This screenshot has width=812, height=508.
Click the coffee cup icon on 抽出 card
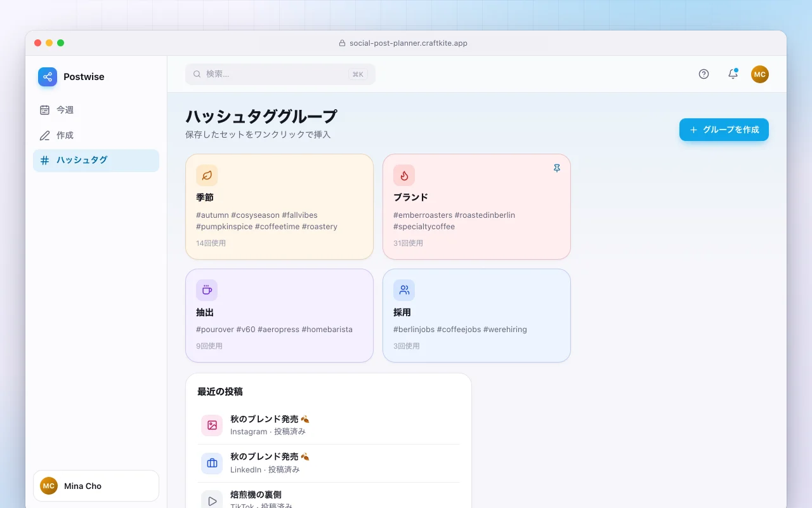[x=207, y=290]
